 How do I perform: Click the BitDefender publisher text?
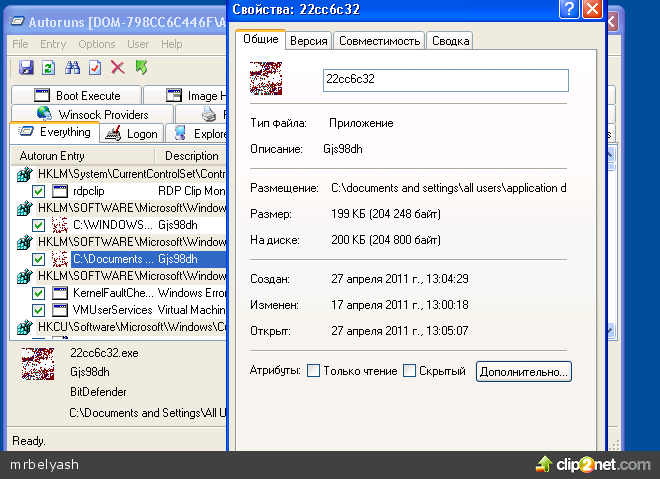98,392
